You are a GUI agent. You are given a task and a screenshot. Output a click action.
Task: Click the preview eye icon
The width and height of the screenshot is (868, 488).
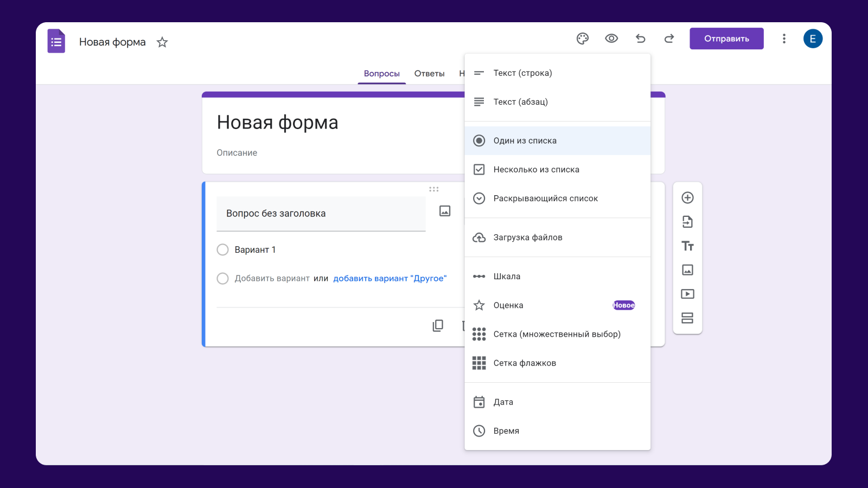point(611,38)
